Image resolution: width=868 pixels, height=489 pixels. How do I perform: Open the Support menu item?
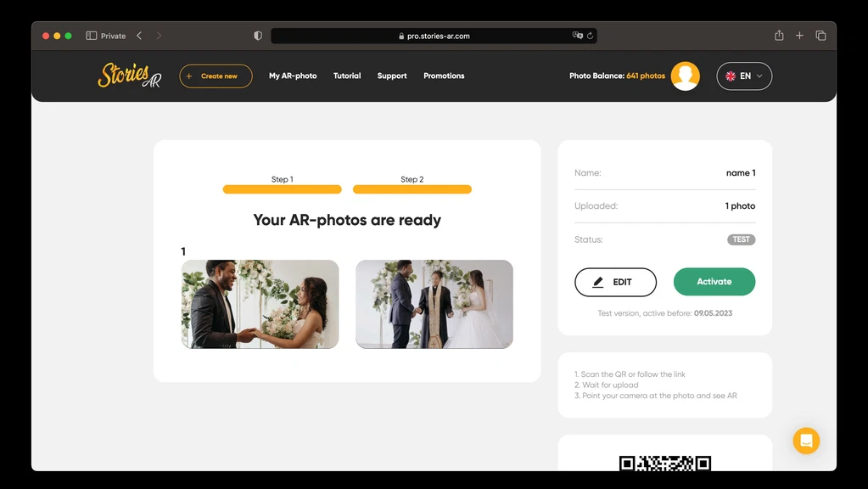click(x=392, y=76)
